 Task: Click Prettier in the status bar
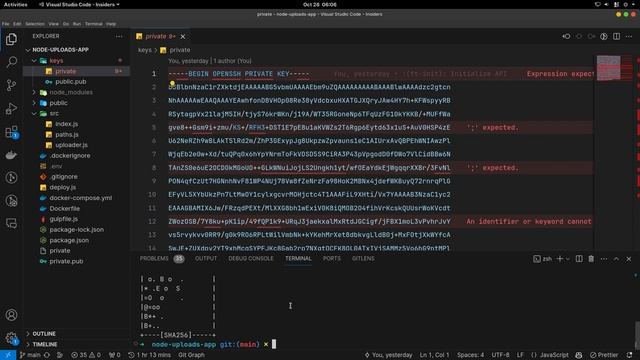pyautogui.click(x=604, y=355)
